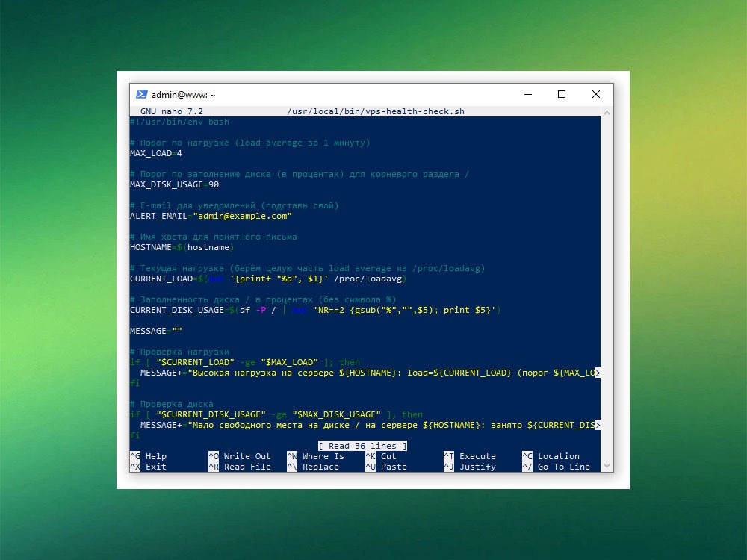747x560 pixels.
Task: Click the admin@example.com email string
Action: pyautogui.click(x=242, y=216)
